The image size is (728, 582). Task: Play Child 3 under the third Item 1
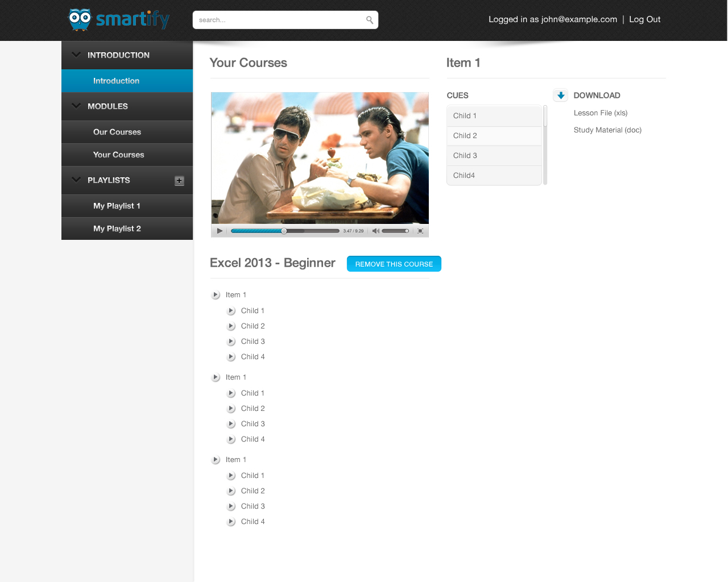click(231, 506)
